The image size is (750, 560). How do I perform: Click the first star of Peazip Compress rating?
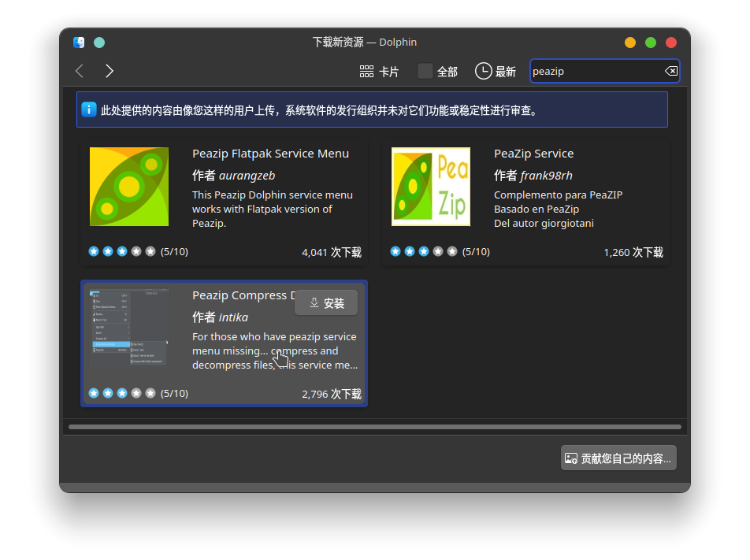[x=94, y=393]
